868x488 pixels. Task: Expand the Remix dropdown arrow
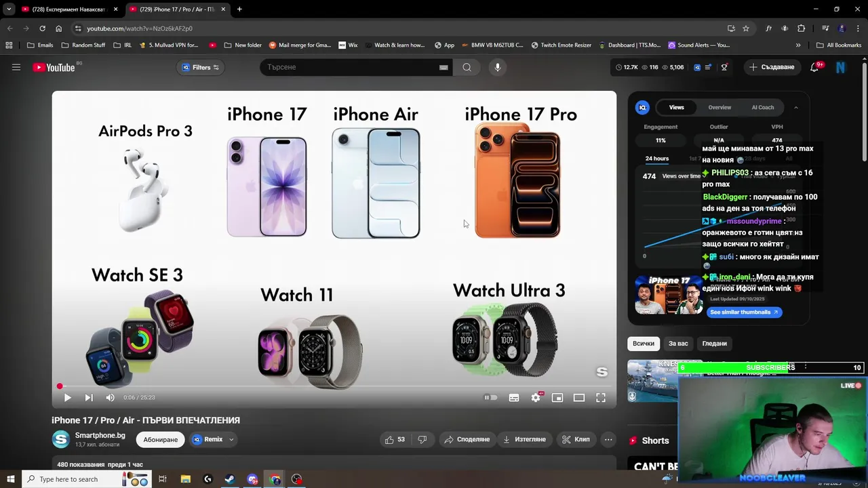click(231, 439)
